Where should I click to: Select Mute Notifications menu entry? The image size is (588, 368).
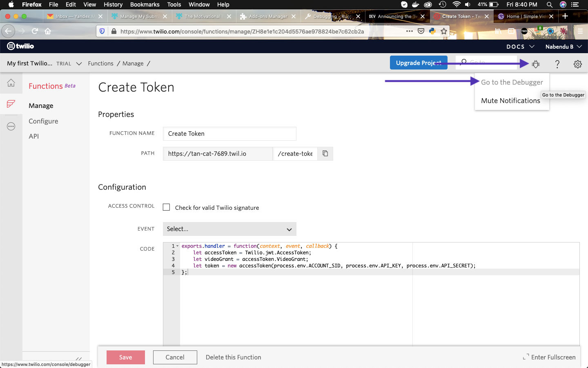coord(510,101)
